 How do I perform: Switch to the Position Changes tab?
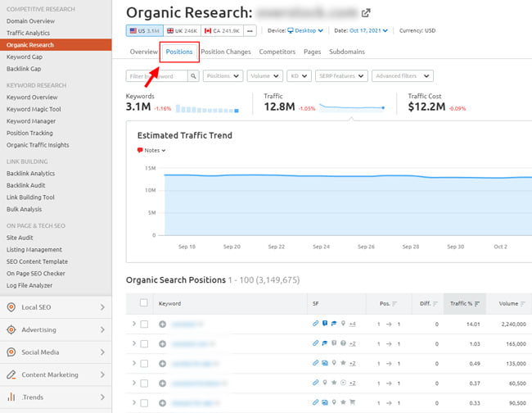coord(226,52)
